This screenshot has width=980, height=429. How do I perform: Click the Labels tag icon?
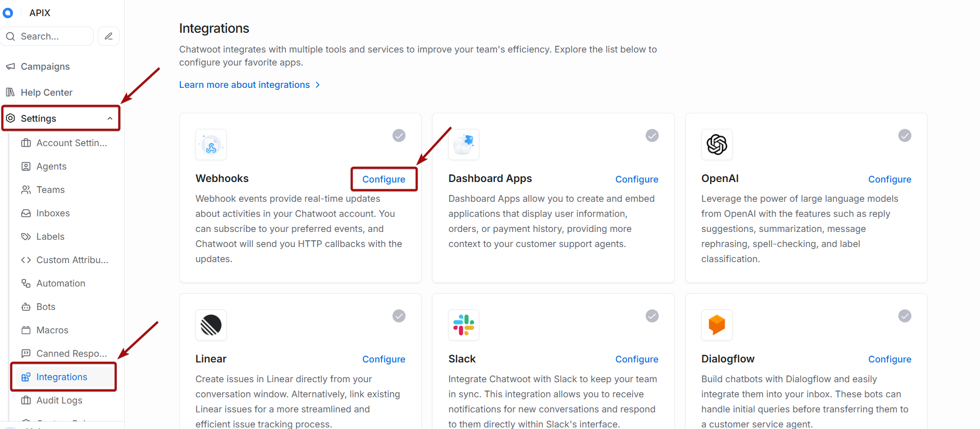[x=26, y=237]
